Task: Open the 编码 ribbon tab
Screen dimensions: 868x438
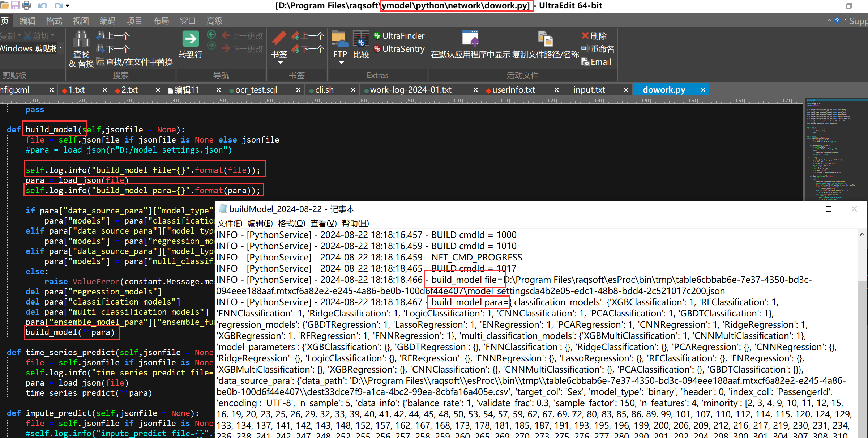Action: (x=107, y=21)
